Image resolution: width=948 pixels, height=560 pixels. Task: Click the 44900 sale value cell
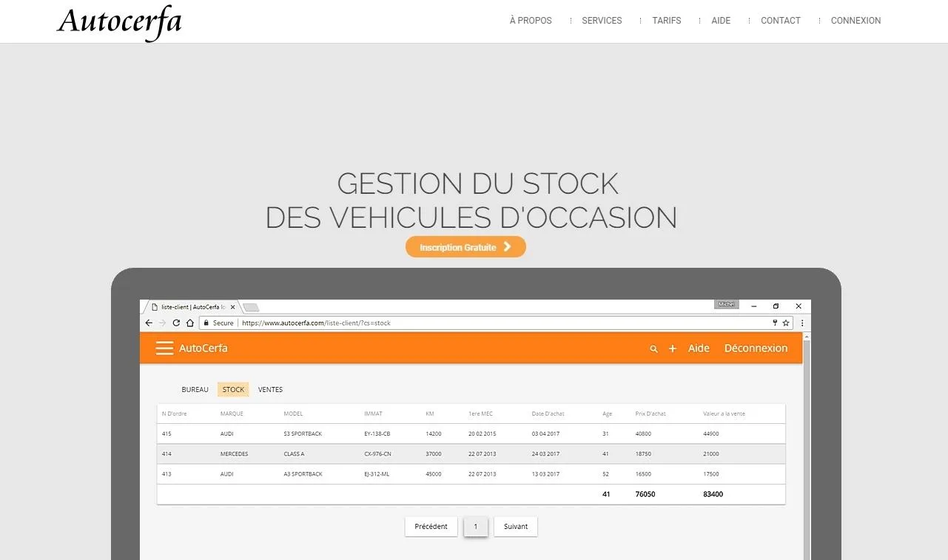pos(710,434)
